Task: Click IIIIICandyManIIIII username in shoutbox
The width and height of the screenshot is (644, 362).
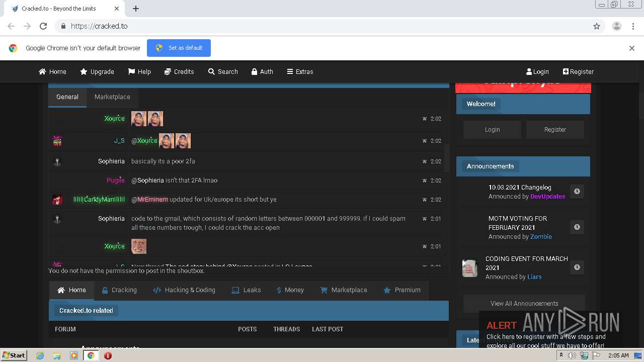Action: coord(99,200)
